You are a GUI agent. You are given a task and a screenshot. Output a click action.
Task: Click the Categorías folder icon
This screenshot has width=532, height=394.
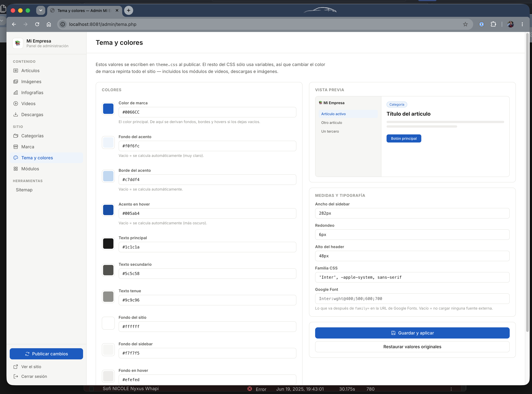coord(16,136)
